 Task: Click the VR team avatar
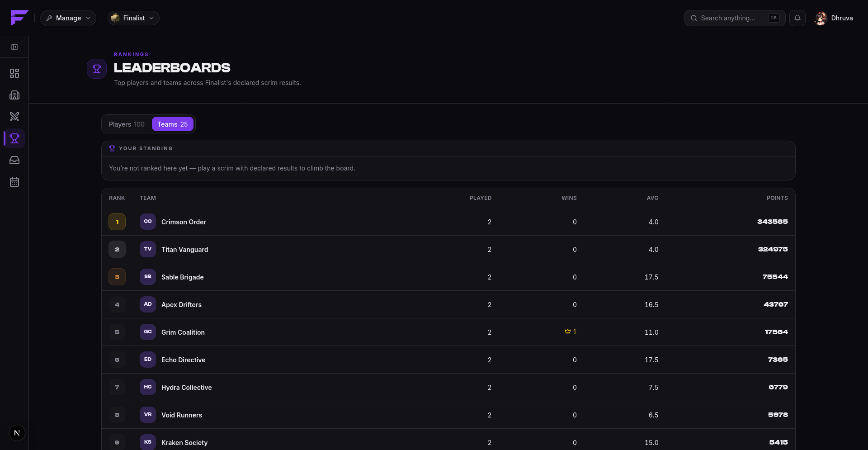[148, 415]
